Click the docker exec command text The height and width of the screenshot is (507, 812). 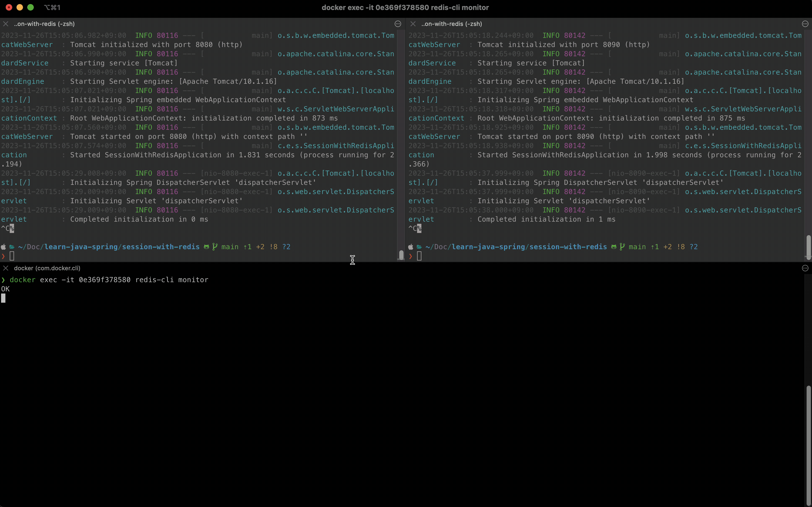(109, 280)
